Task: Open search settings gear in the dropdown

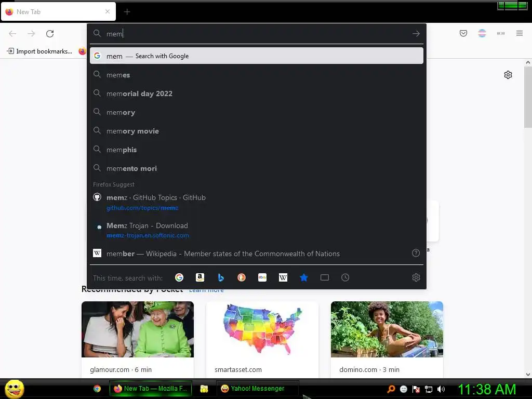Action: pos(416,277)
